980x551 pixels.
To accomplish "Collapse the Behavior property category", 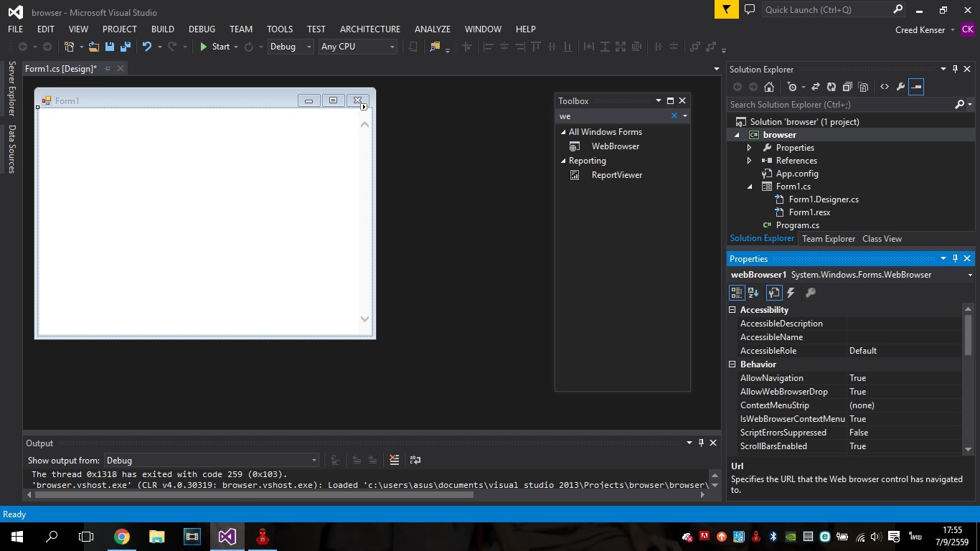I will click(x=732, y=364).
